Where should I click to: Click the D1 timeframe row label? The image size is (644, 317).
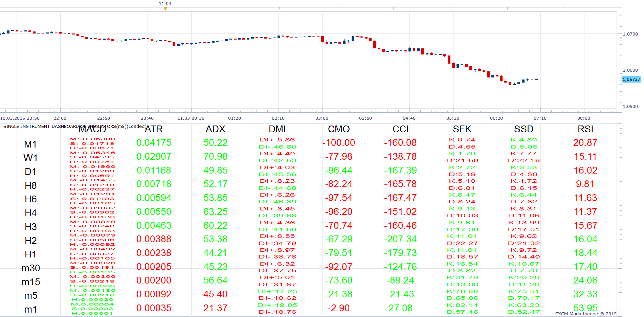[x=30, y=172]
